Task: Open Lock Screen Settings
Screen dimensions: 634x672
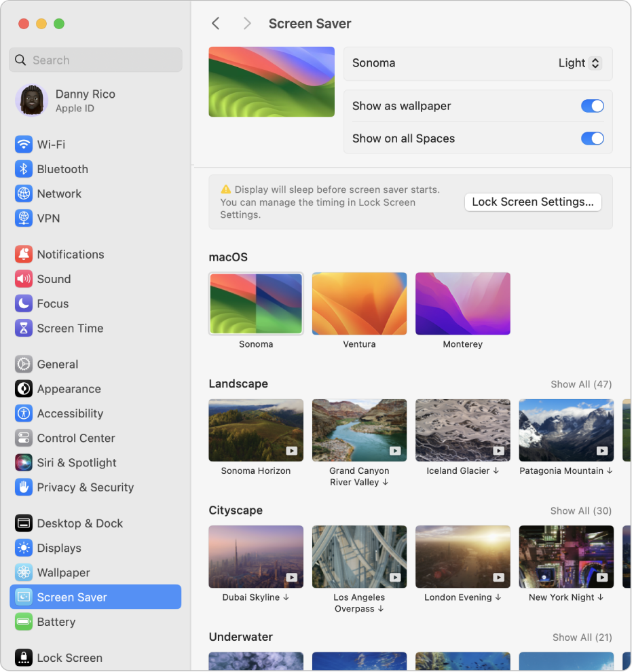Action: pos(533,202)
